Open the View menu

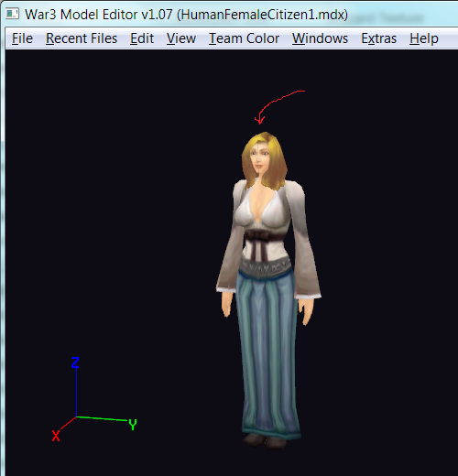click(x=181, y=38)
